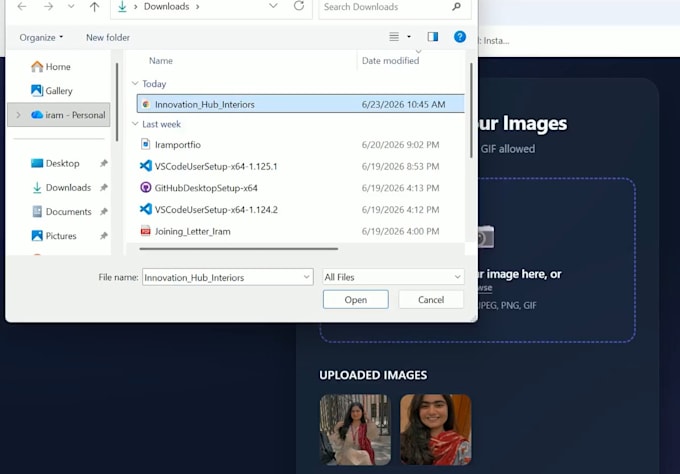The width and height of the screenshot is (680, 474).
Task: Open Home in navigation pane
Action: pos(51,67)
